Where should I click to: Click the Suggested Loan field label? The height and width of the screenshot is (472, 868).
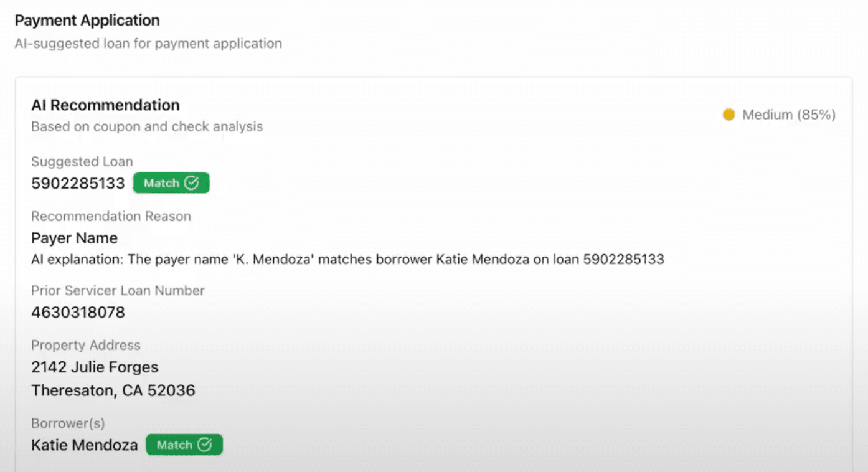82,162
